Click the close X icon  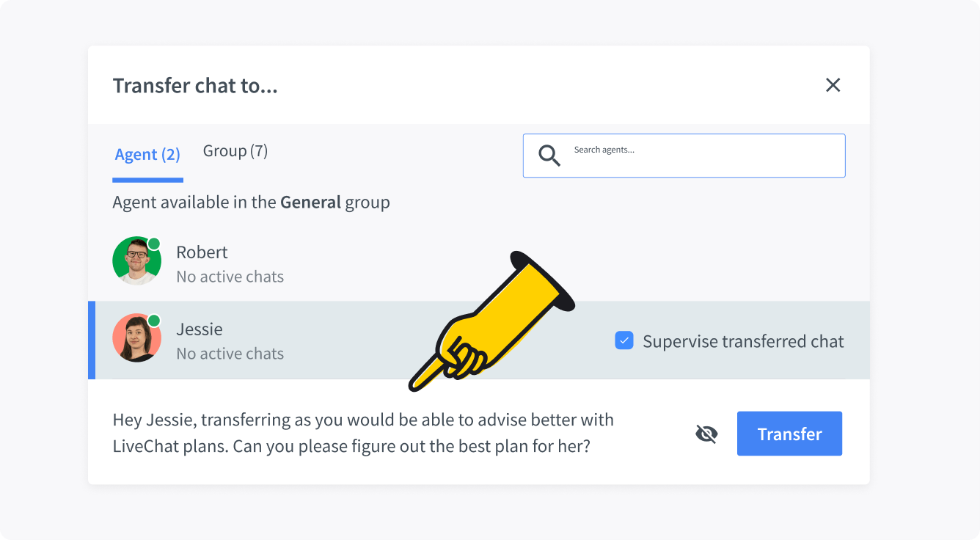pos(833,85)
